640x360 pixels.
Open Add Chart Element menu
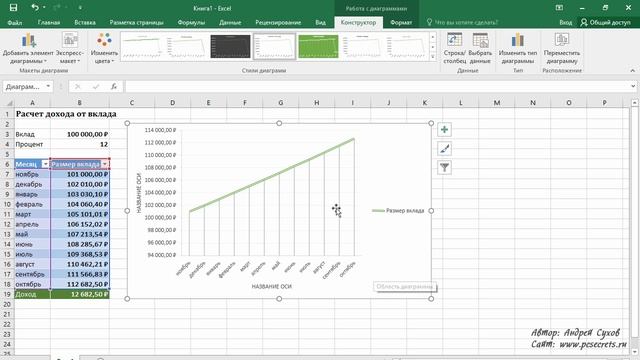tap(28, 48)
